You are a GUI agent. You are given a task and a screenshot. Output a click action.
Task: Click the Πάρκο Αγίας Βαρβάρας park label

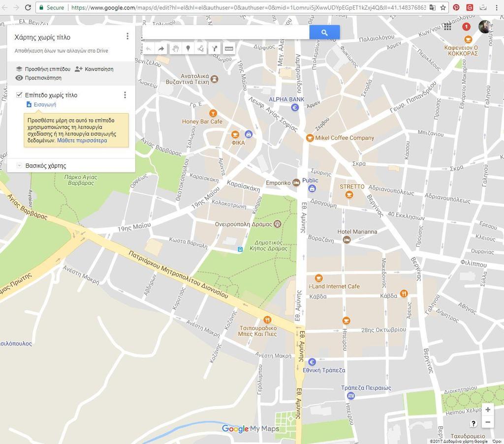(81, 180)
